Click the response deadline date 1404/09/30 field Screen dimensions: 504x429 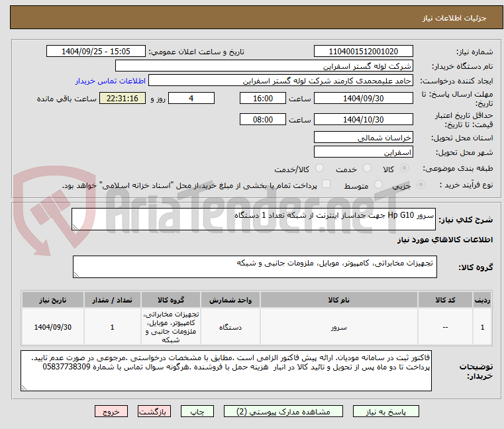pyautogui.click(x=363, y=99)
